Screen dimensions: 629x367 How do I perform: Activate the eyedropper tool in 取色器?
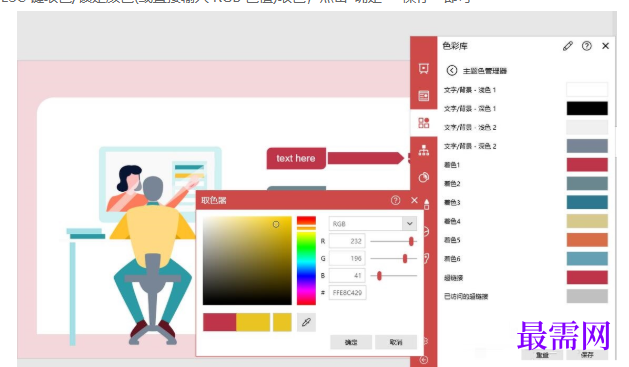[x=306, y=322]
